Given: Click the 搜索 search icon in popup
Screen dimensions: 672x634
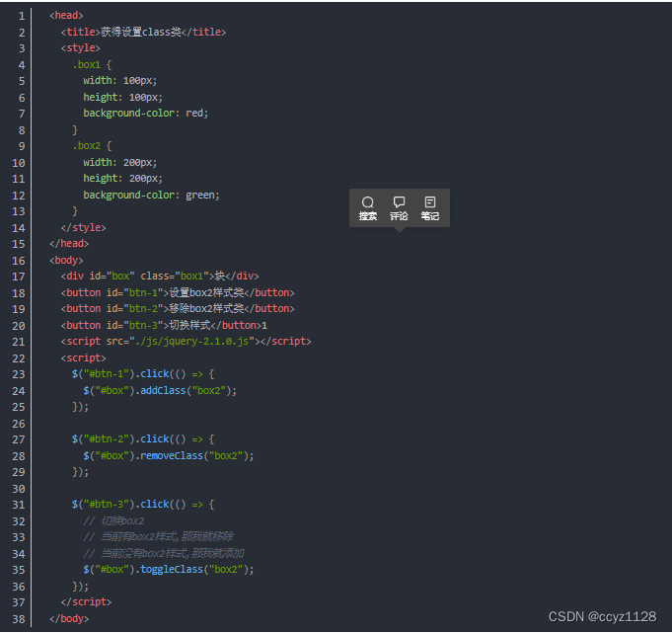Looking at the screenshot, I should [368, 208].
